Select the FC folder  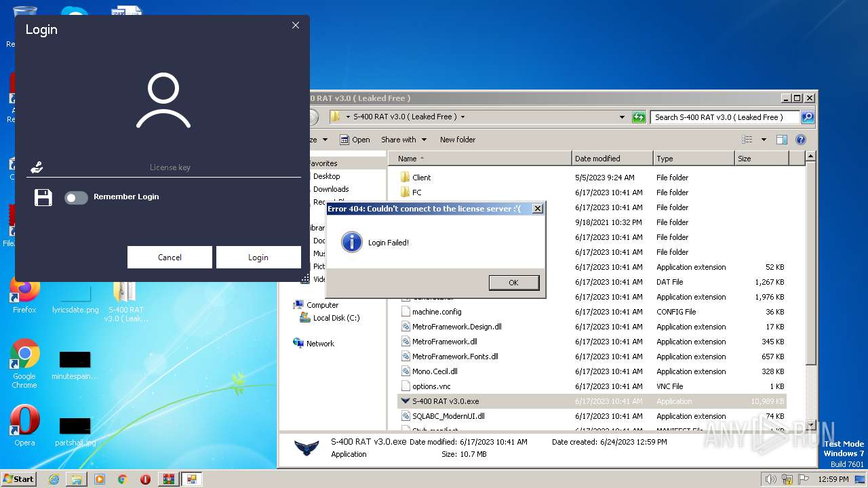(416, 192)
